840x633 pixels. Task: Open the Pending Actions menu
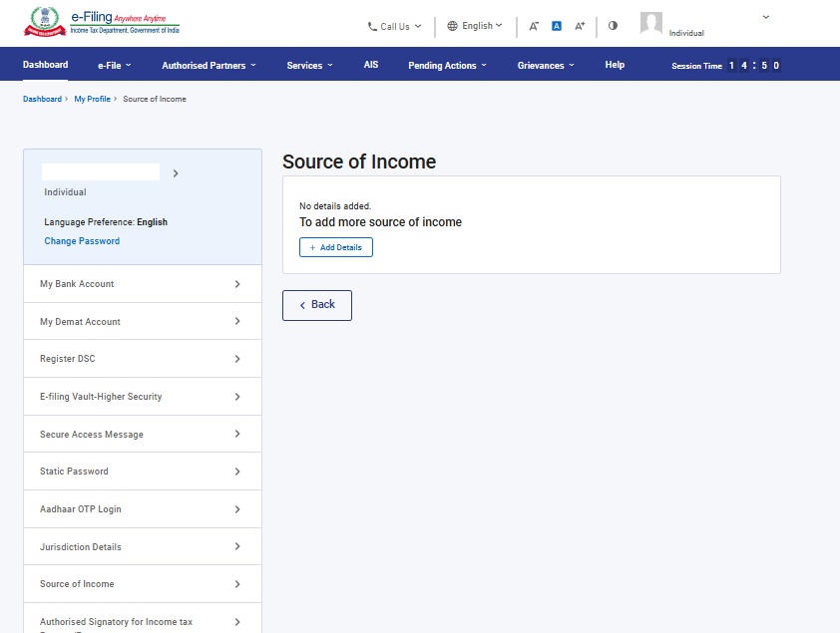point(447,65)
